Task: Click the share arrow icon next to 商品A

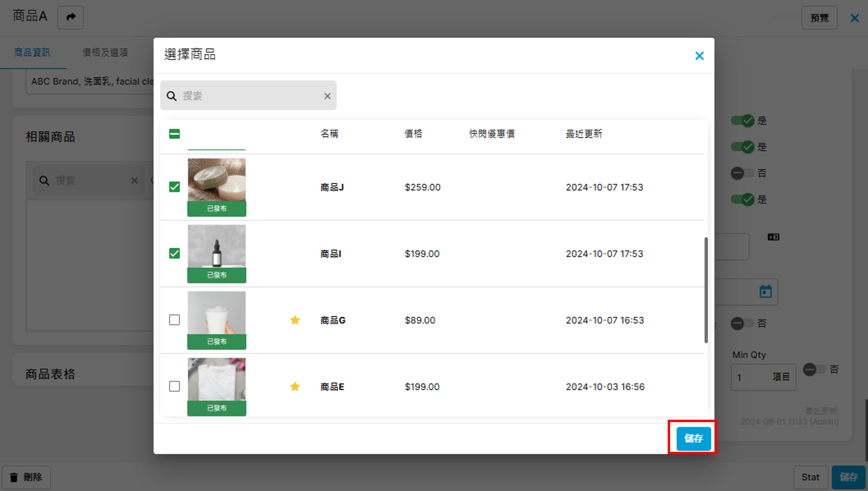Action: point(71,17)
